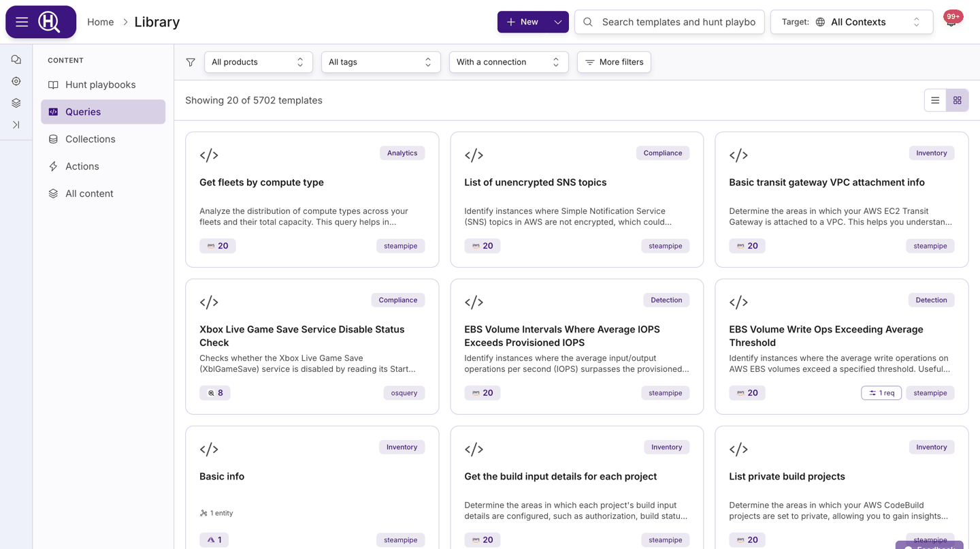Click the New button

[523, 22]
